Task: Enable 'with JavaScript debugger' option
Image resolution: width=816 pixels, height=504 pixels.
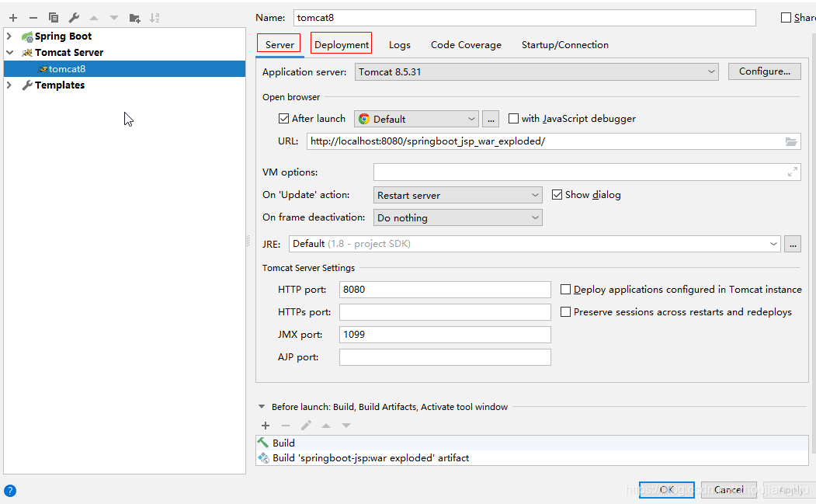Action: point(513,118)
